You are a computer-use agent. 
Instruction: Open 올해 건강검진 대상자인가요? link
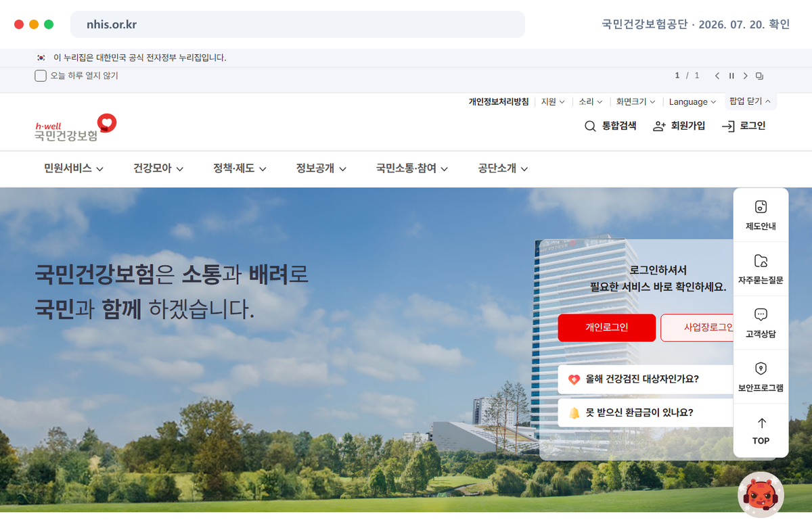coord(646,379)
